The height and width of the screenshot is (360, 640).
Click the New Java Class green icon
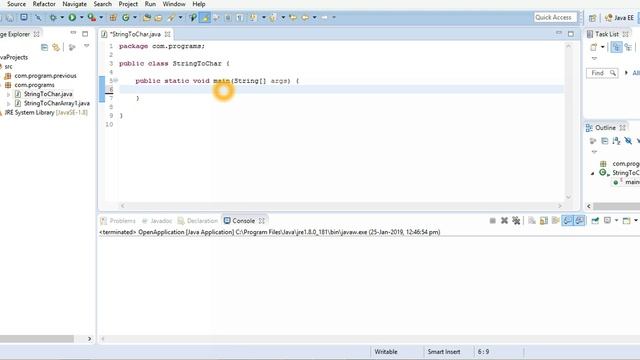pos(126,18)
